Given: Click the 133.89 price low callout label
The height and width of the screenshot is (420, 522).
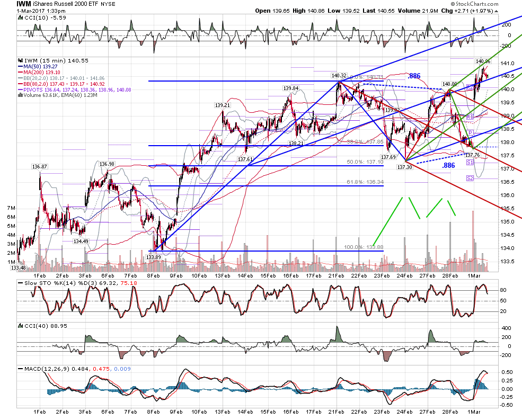Looking at the screenshot, I should click(x=154, y=257).
